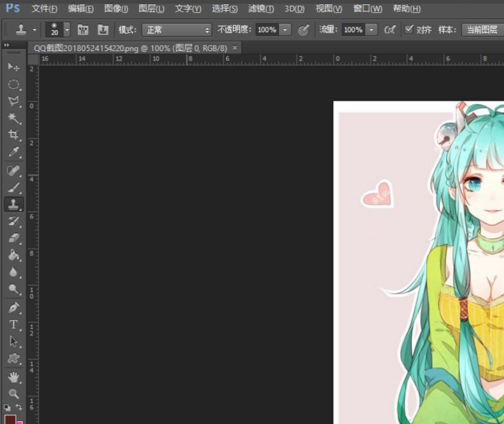Select the Move tool
The image size is (504, 424).
click(x=13, y=68)
